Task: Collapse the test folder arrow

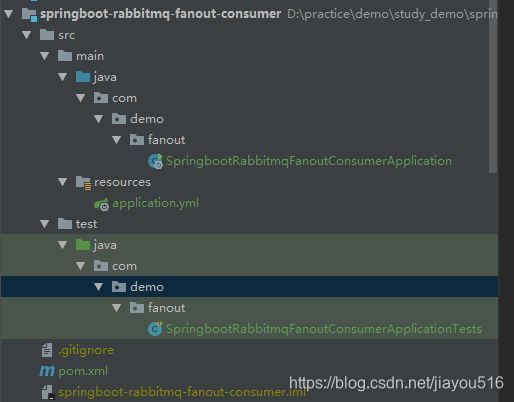Action: point(45,224)
